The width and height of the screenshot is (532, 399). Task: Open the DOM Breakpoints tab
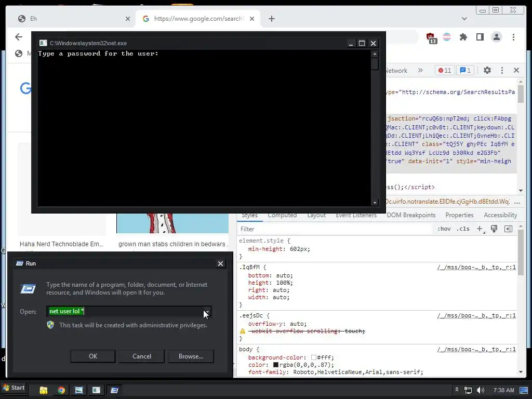coord(411,215)
